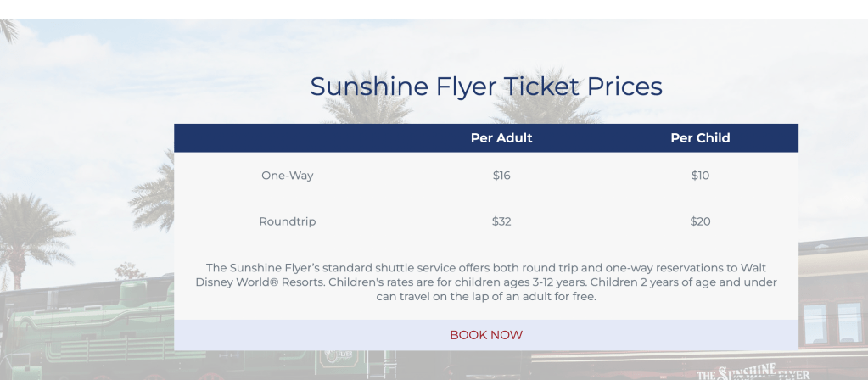
Task: Click the One-Way row label
Action: click(288, 176)
